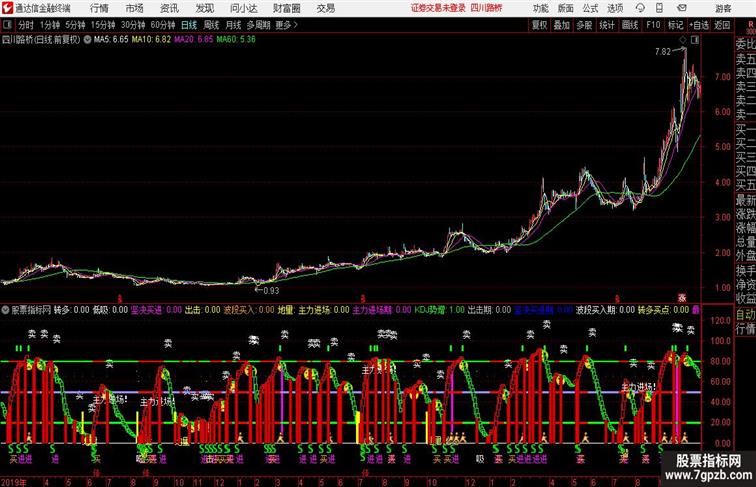Switch to 5分钟 period
Image resolution: width=756 pixels, height=487 pixels.
click(x=75, y=25)
